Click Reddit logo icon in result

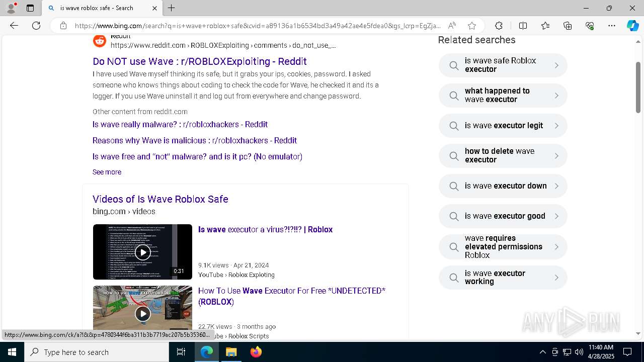point(100,41)
